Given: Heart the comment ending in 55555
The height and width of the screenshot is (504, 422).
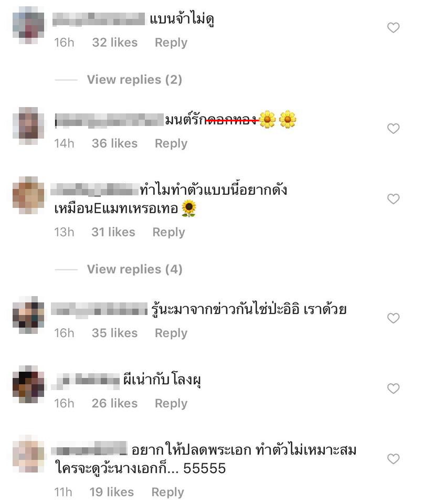Looking at the screenshot, I should 393,458.
